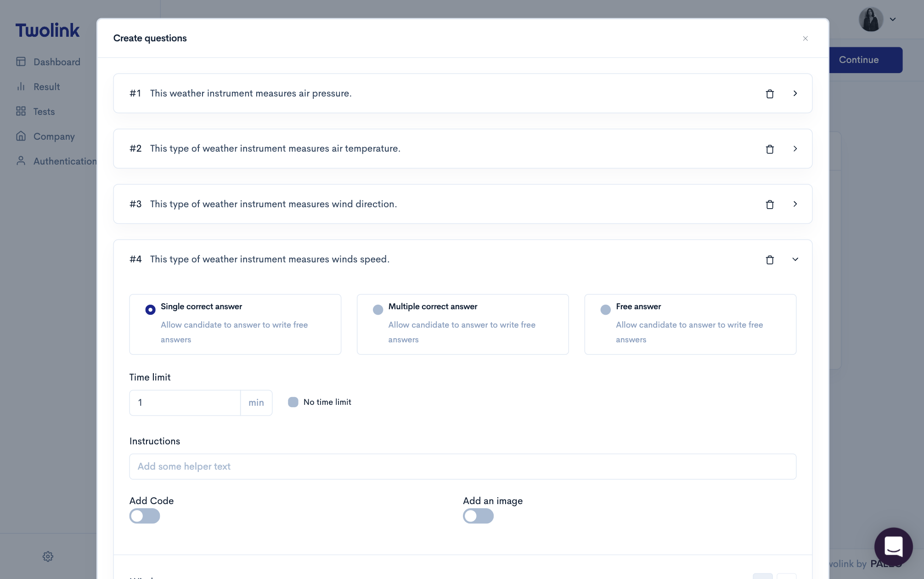The height and width of the screenshot is (579, 924).
Task: Open the account dropdown arrow
Action: coord(893,19)
